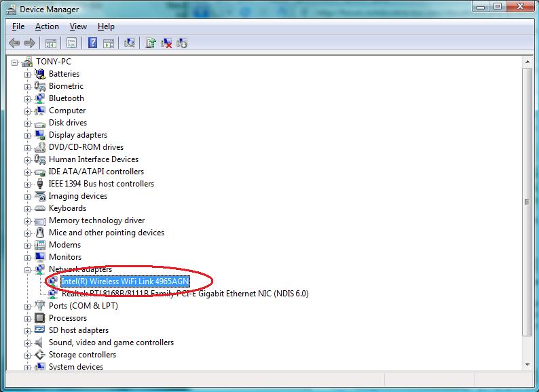Click the vertical scrollbar thumb
This screenshot has height=392, width=539.
(527, 202)
